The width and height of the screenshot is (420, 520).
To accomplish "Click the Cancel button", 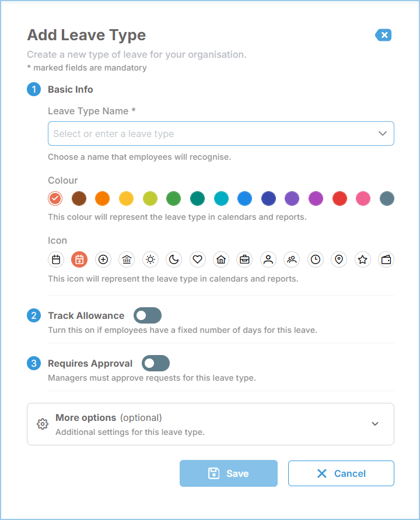I will click(x=341, y=473).
